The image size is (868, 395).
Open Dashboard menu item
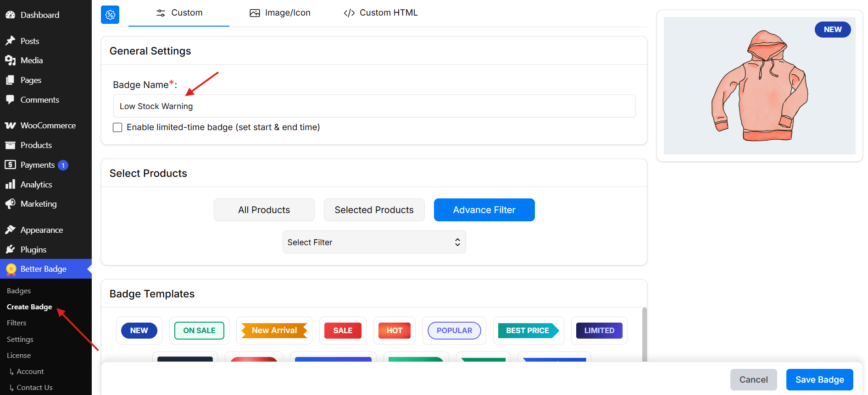[46, 15]
